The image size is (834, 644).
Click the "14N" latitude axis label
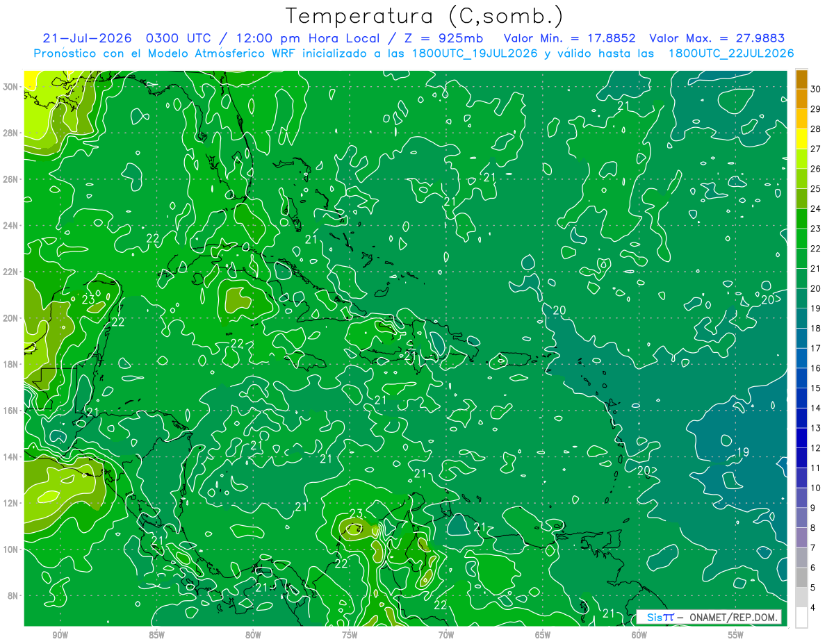click(12, 457)
